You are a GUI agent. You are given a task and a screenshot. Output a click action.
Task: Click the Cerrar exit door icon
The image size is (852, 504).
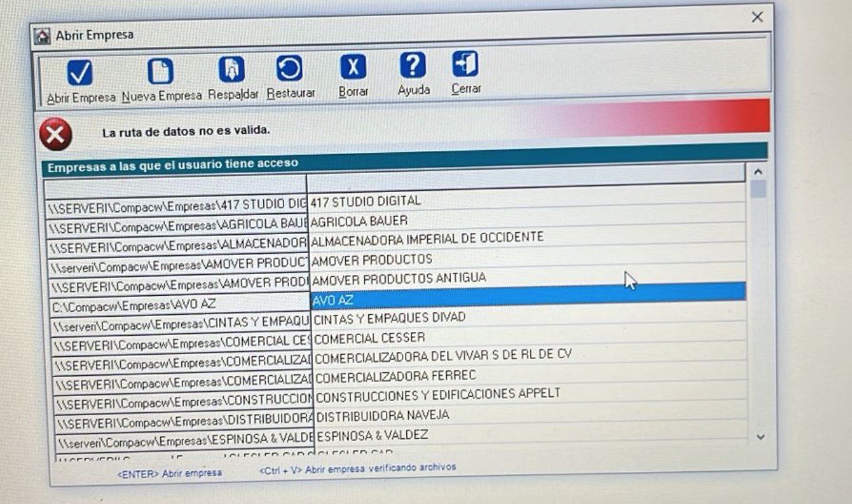point(465,63)
